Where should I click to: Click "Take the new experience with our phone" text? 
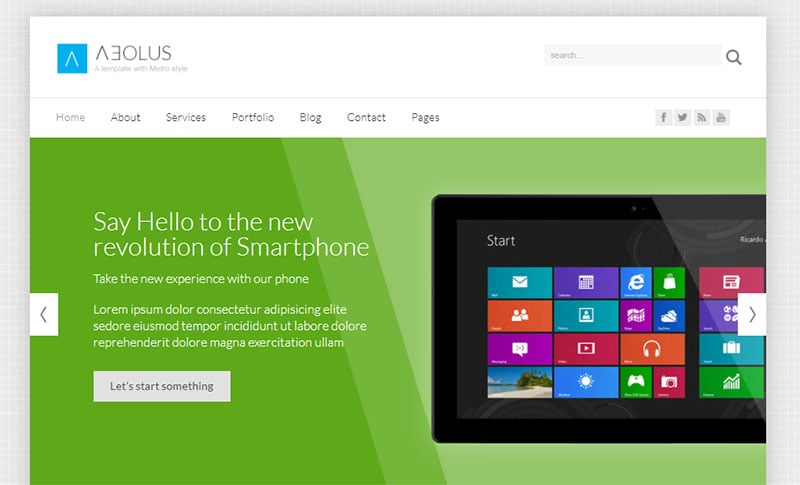point(201,279)
